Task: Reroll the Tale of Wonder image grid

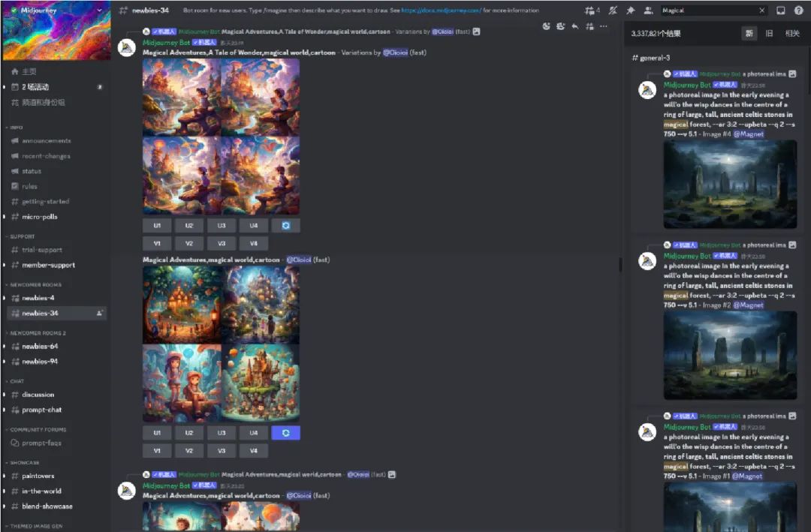Action: [x=285, y=225]
